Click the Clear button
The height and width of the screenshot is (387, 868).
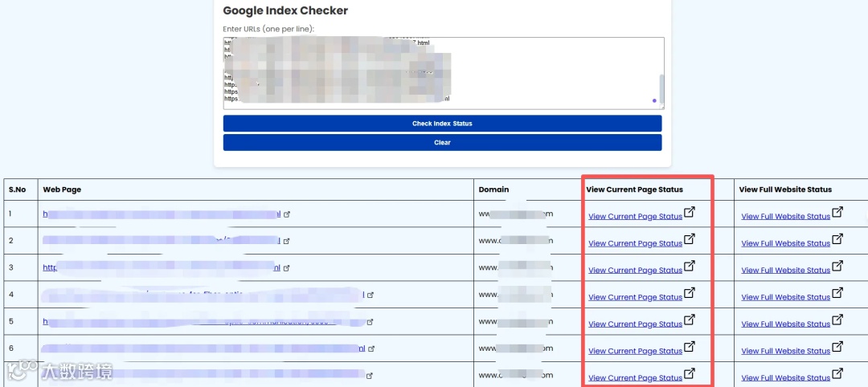pyautogui.click(x=442, y=142)
